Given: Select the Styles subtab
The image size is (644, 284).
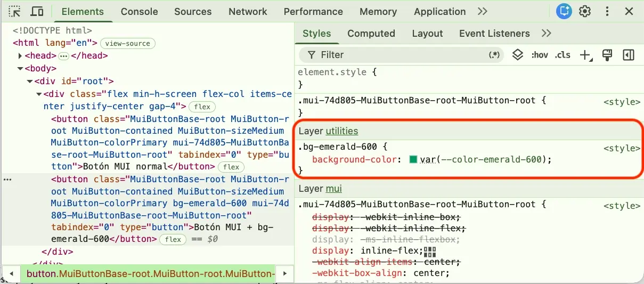Looking at the screenshot, I should click(317, 33).
